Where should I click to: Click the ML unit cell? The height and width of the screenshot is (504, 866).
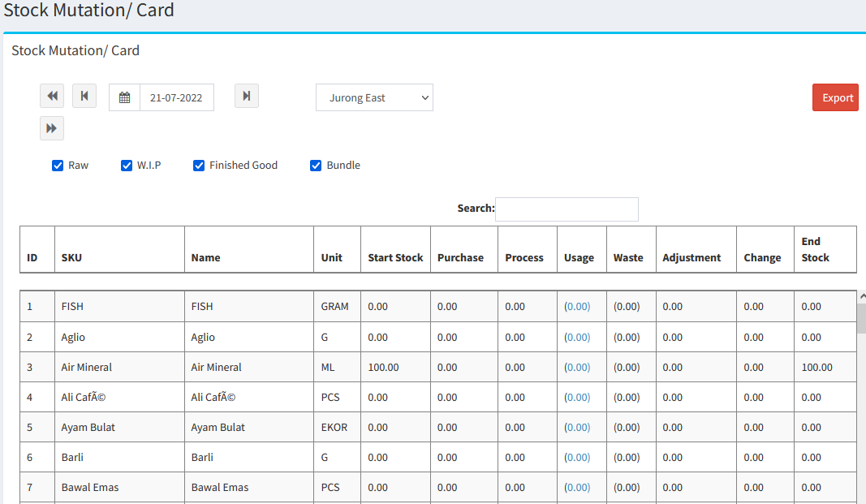click(338, 367)
